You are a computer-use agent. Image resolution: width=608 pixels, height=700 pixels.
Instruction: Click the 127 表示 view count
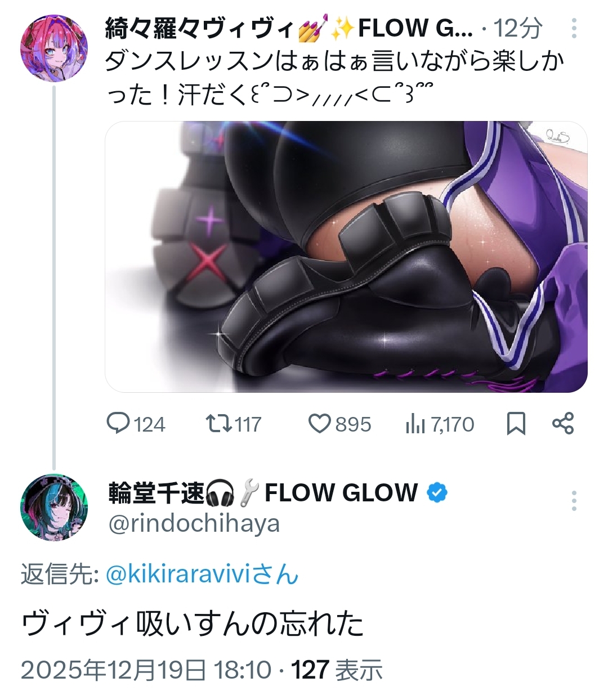click(337, 670)
